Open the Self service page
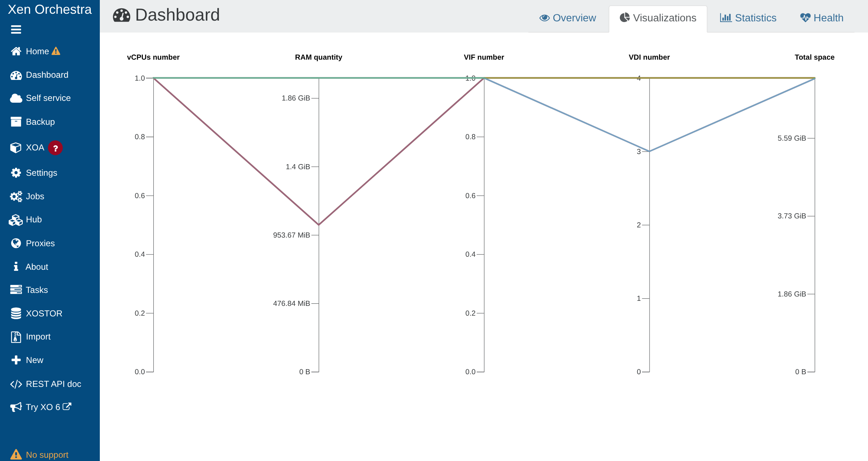The height and width of the screenshot is (461, 868). coord(48,98)
